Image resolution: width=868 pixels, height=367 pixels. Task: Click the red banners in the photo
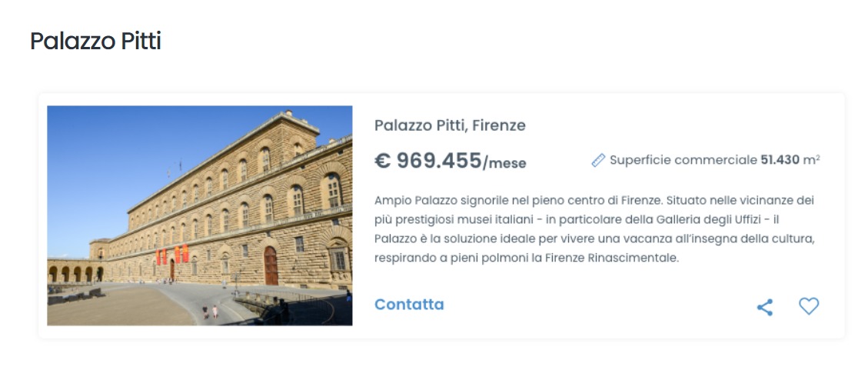pyautogui.click(x=173, y=255)
